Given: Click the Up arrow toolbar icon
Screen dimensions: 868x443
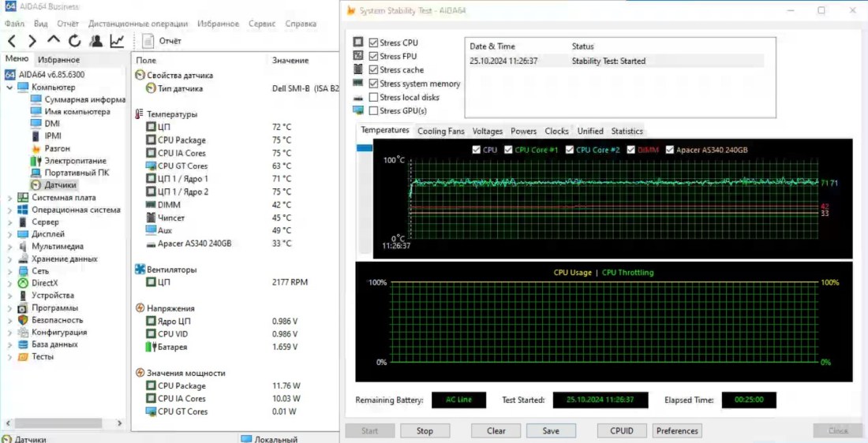Looking at the screenshot, I should [54, 40].
